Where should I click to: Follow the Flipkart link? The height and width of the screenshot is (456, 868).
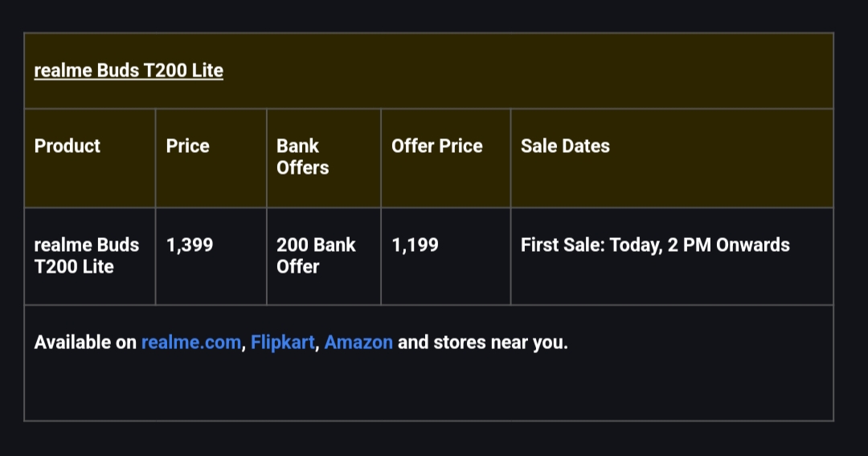point(282,343)
